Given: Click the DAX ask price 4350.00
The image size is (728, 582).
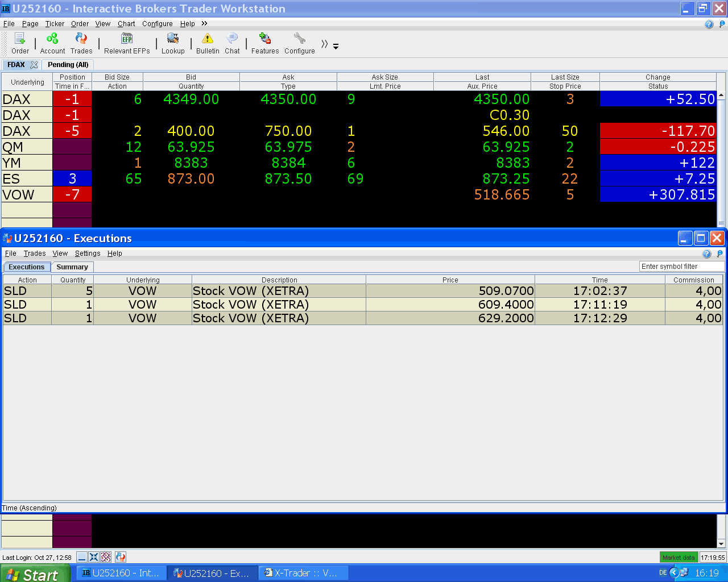Looking at the screenshot, I should (288, 99).
